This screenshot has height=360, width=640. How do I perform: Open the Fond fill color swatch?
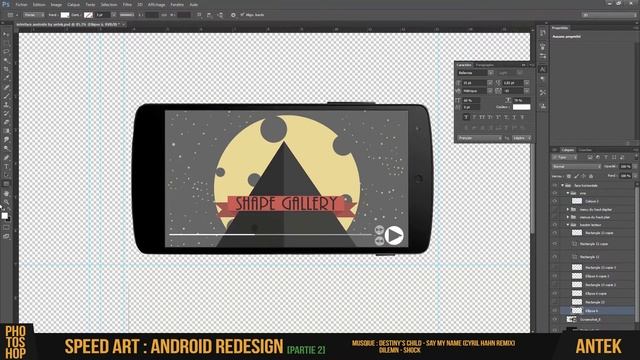(65, 15)
